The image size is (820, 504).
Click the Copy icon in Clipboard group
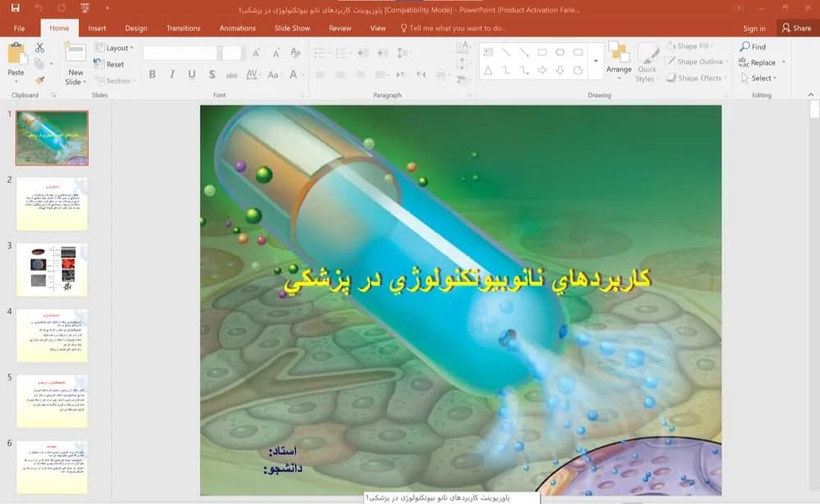pos(39,64)
